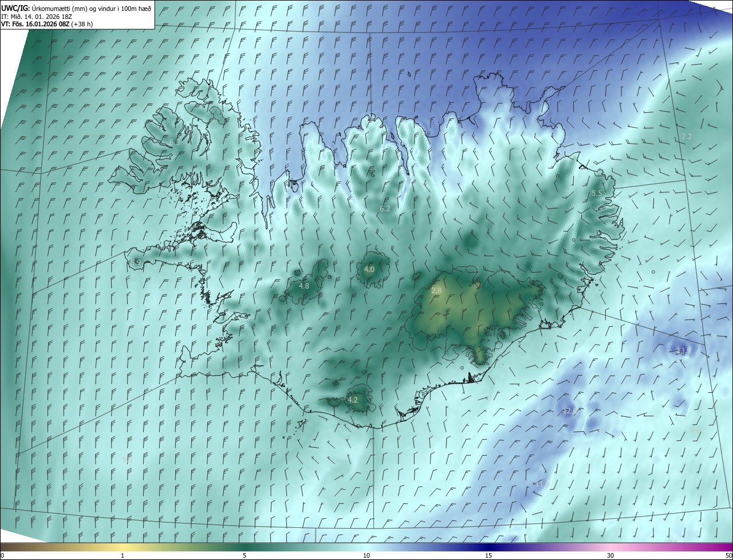Click the 2.8 value on Vatnajökull glacier
The image size is (733, 560).
click(436, 291)
